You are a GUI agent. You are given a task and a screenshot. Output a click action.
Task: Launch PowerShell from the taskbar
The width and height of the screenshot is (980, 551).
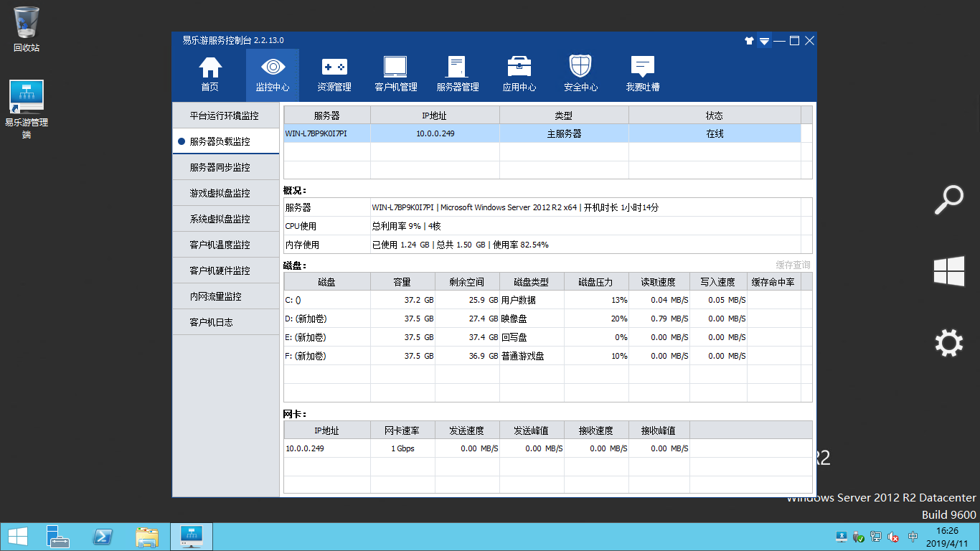[x=103, y=537]
